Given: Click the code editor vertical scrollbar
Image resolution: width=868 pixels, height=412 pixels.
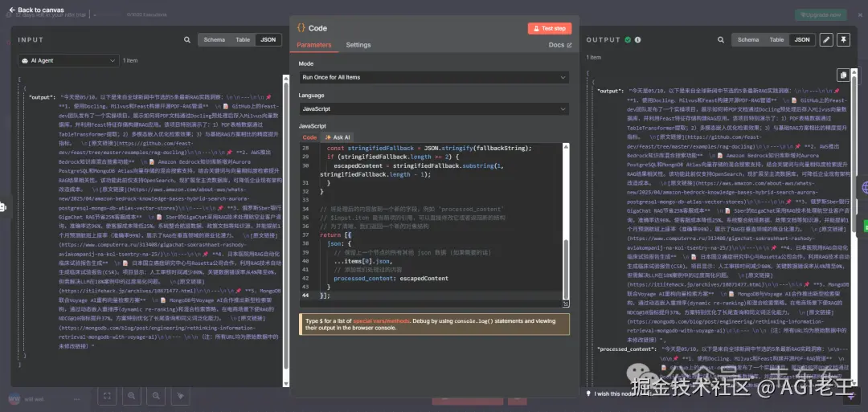Looking at the screenshot, I should [x=565, y=268].
